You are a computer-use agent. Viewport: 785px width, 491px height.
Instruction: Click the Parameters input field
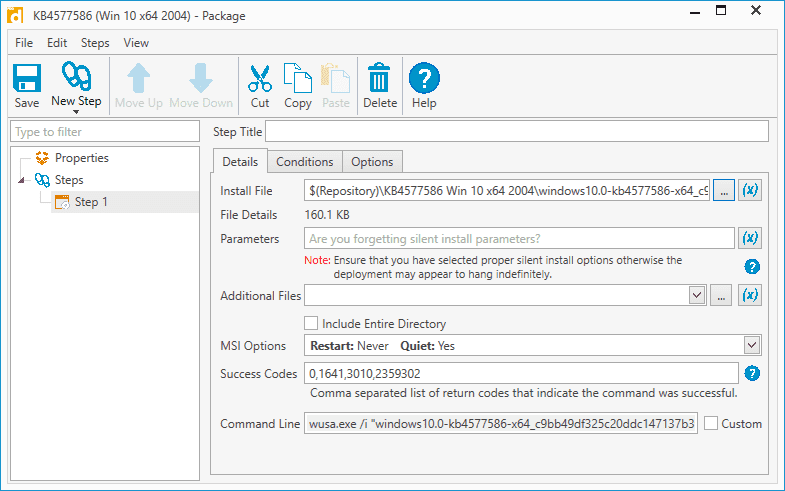[x=519, y=238]
